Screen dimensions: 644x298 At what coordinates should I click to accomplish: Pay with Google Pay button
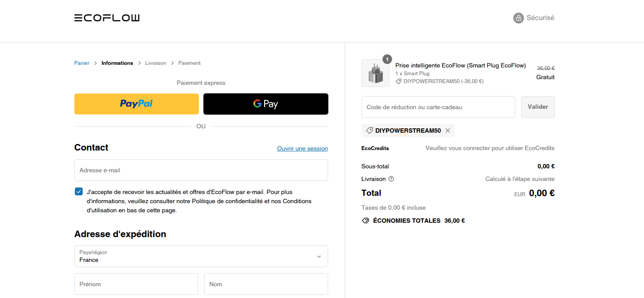pos(265,104)
